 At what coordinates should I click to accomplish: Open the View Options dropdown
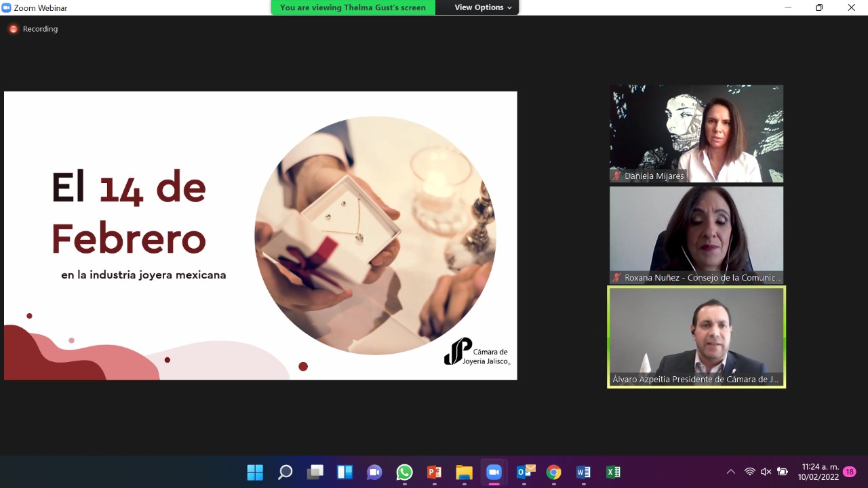483,7
